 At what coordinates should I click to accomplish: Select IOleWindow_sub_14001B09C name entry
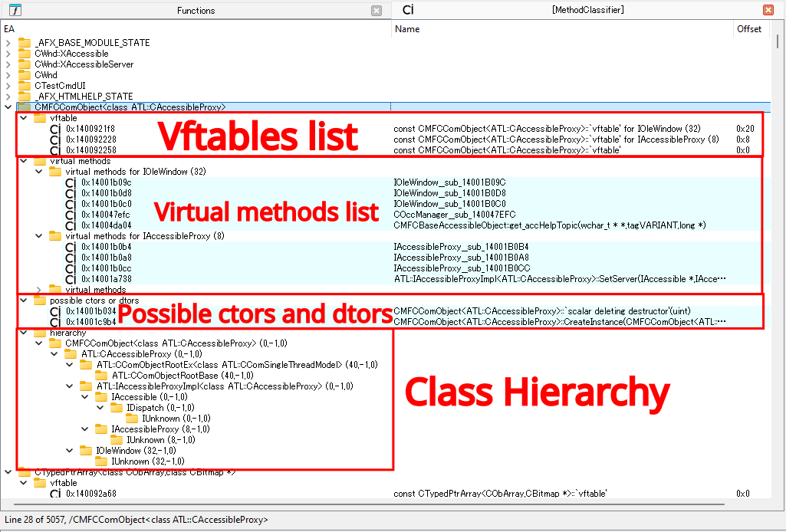449,182
